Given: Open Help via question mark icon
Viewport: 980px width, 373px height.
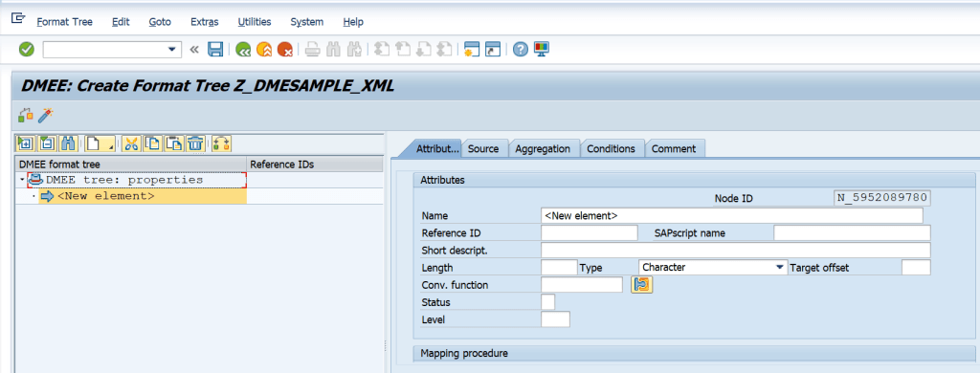Looking at the screenshot, I should (x=520, y=50).
